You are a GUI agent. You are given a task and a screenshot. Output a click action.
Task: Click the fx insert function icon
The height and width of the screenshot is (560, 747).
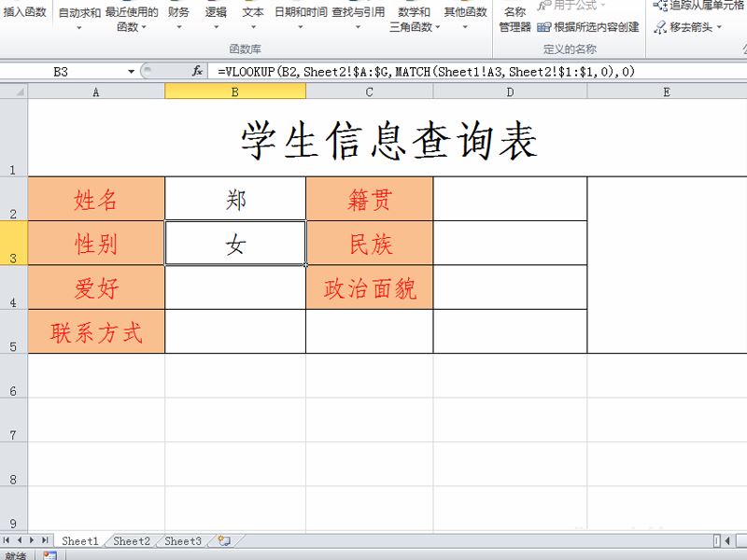(197, 71)
